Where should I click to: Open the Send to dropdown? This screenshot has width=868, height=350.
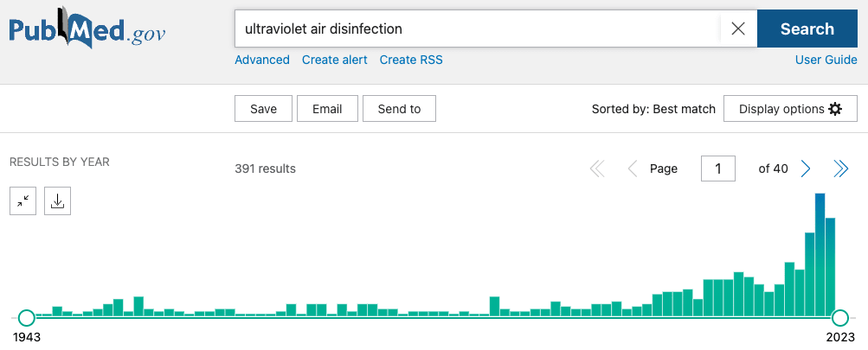tap(399, 109)
